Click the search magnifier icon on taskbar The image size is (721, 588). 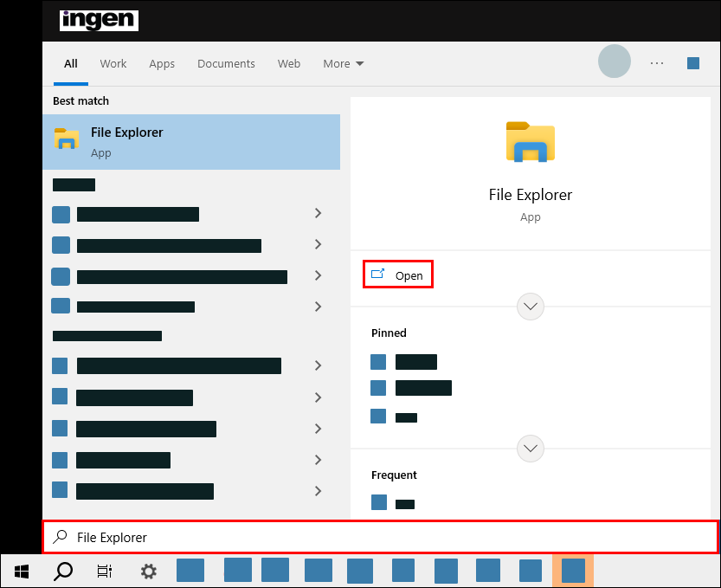61,571
